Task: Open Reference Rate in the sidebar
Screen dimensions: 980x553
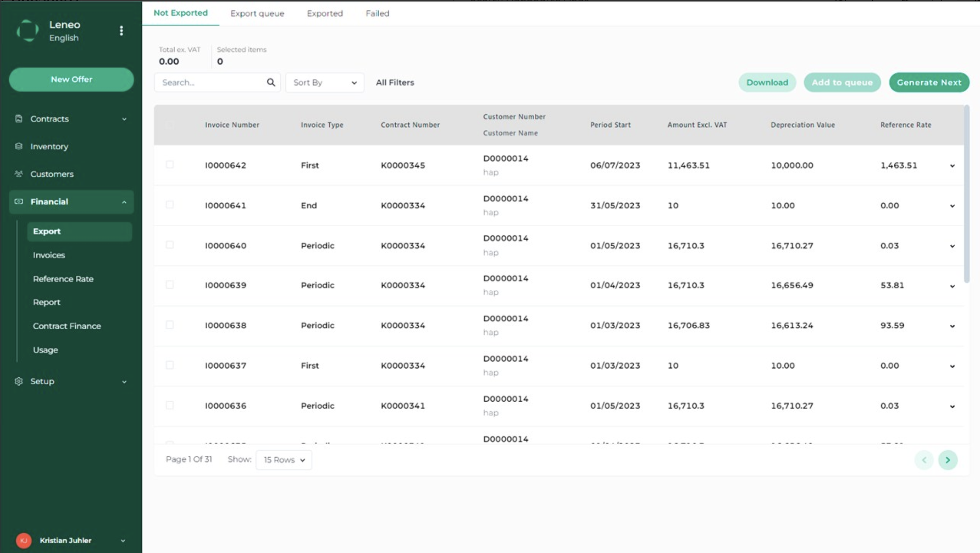Action: [x=63, y=279]
